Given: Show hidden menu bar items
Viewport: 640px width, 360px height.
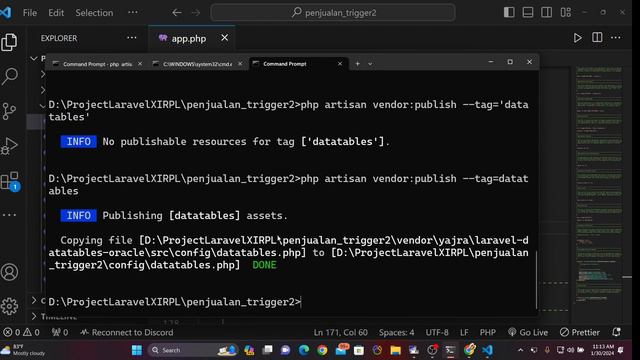Looking at the screenshot, I should click(x=133, y=12).
